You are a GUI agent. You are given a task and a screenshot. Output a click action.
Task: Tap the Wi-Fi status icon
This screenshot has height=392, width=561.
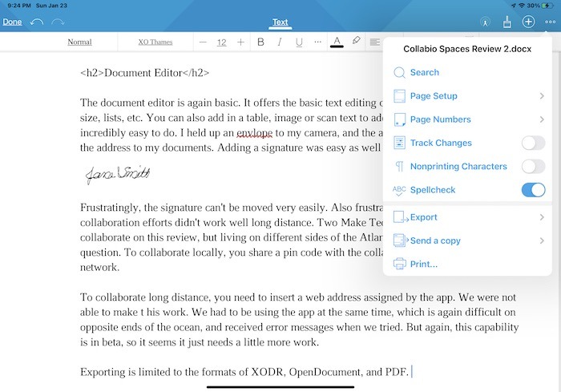pyautogui.click(x=521, y=6)
